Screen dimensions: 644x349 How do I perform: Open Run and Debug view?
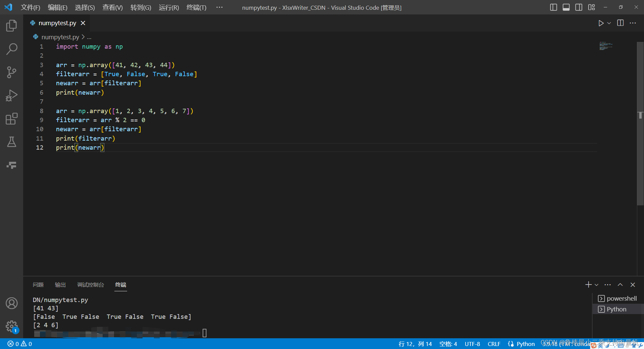coord(11,95)
